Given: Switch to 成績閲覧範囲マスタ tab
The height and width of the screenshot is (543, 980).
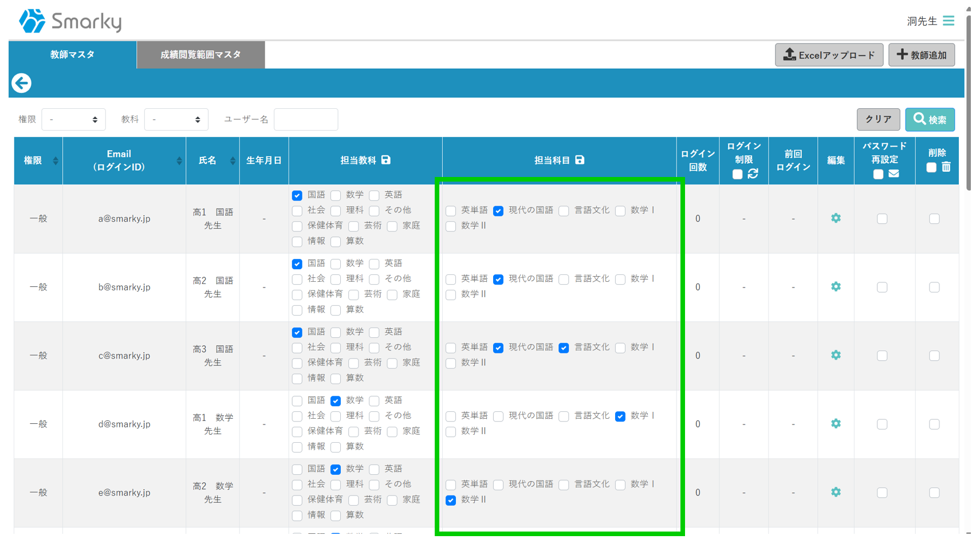Looking at the screenshot, I should 200,54.
